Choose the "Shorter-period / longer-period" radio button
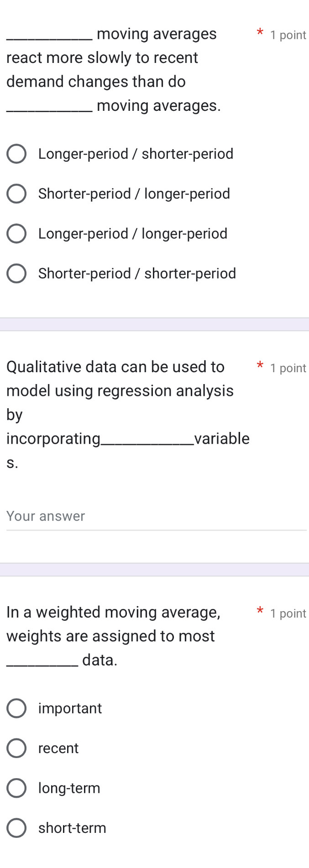 click(16, 194)
